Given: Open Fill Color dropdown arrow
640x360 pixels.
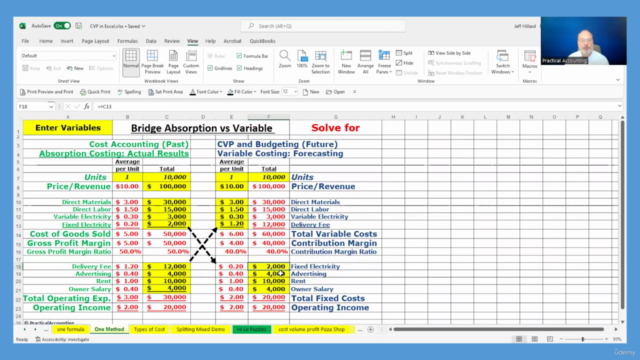Looking at the screenshot, I should 255,92.
